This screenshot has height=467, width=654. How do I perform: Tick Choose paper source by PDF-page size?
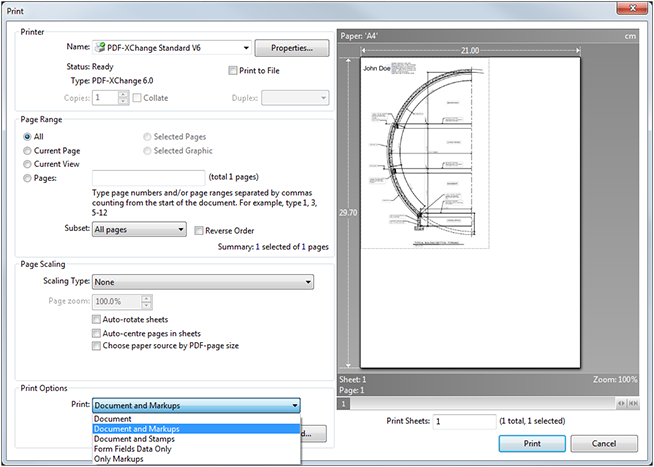point(96,346)
